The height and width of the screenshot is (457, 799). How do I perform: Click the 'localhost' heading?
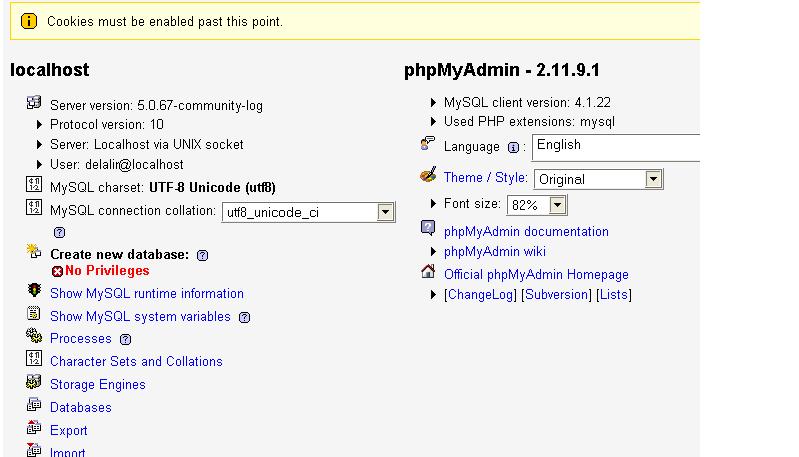click(x=50, y=70)
